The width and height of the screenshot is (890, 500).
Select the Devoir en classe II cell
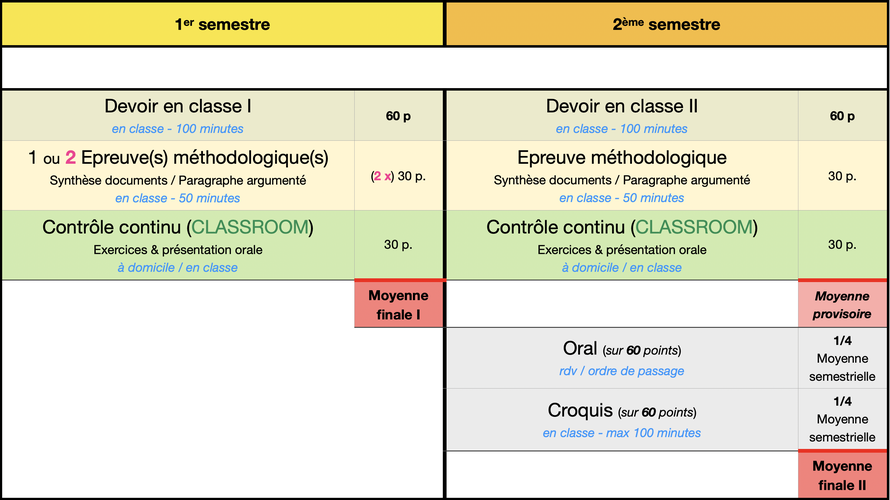click(622, 116)
